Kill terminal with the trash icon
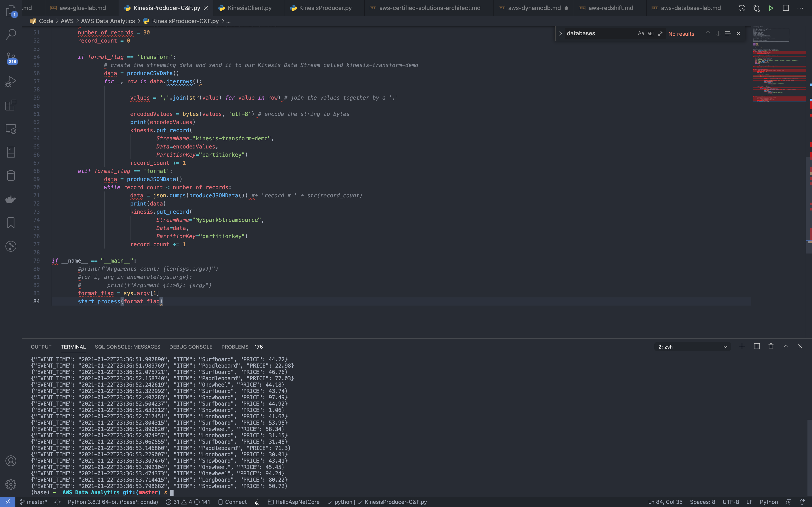812x507 pixels. 771,346
